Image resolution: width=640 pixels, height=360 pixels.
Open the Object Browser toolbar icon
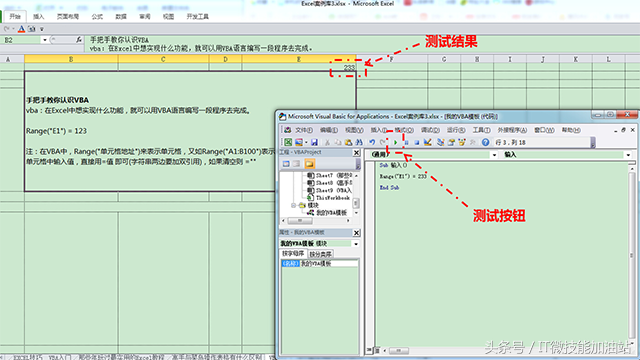(x=462, y=142)
